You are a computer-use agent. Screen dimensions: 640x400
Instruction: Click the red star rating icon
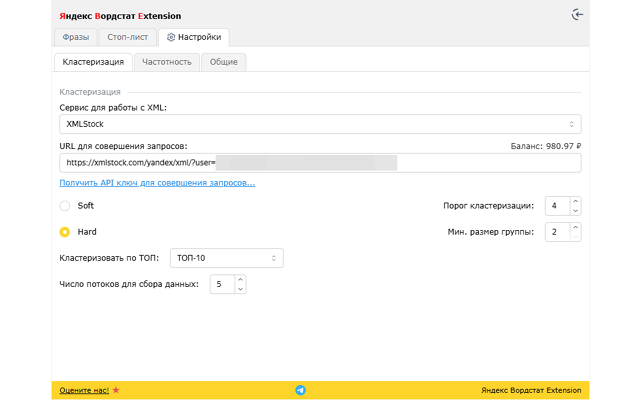coord(116,390)
